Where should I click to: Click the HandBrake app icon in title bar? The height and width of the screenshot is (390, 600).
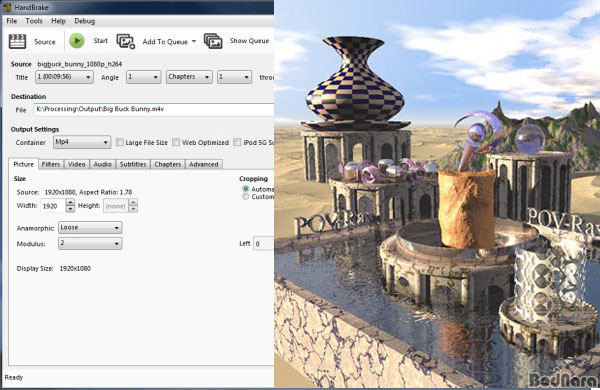tap(7, 7)
